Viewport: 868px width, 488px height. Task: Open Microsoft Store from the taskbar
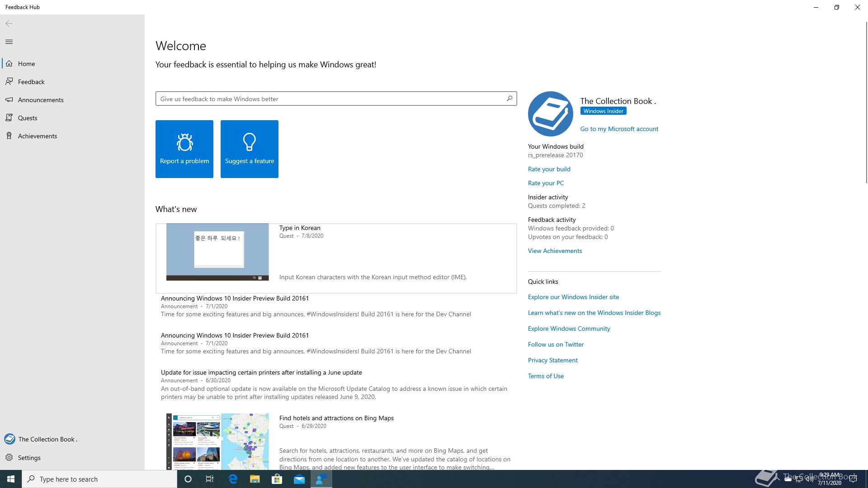click(277, 479)
